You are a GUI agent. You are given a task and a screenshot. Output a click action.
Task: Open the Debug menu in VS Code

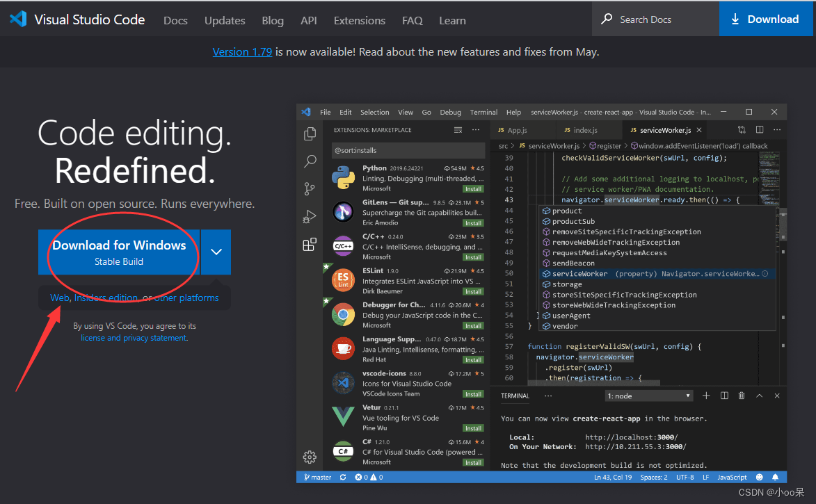click(x=450, y=113)
